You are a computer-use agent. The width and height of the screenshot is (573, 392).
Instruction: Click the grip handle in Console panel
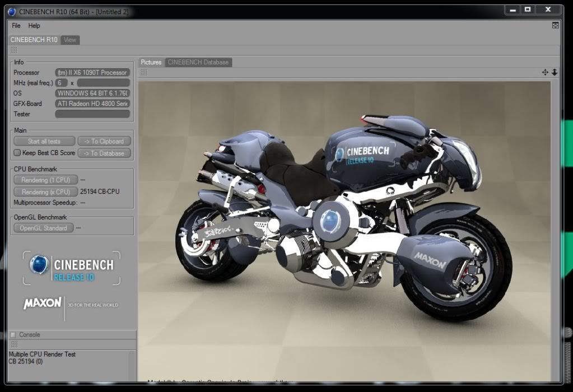[x=14, y=344]
